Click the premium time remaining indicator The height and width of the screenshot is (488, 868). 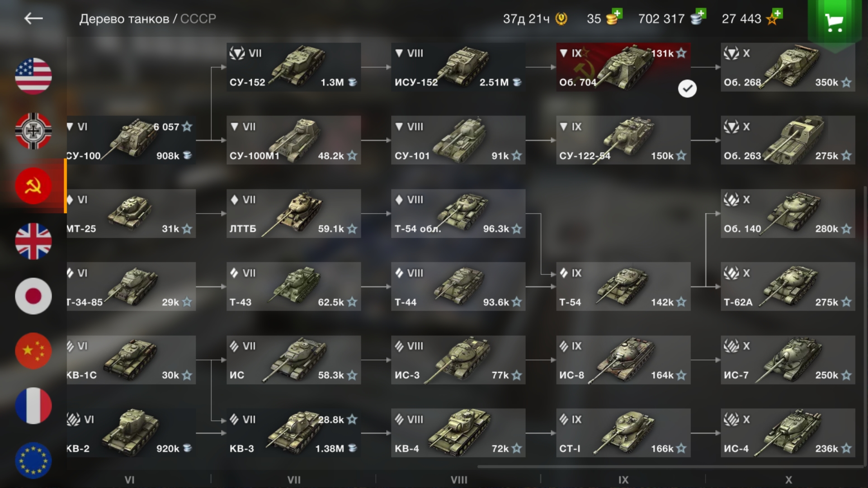pyautogui.click(x=535, y=19)
